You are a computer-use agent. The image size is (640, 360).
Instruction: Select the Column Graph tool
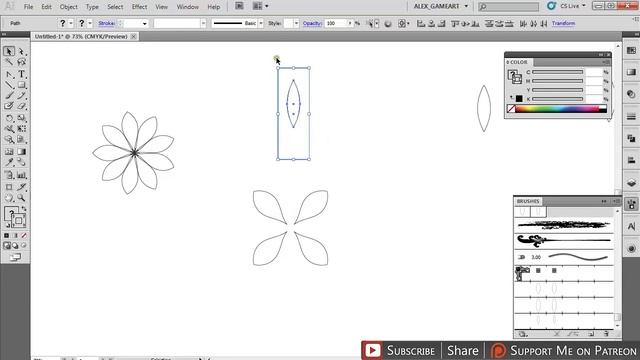(x=22, y=176)
